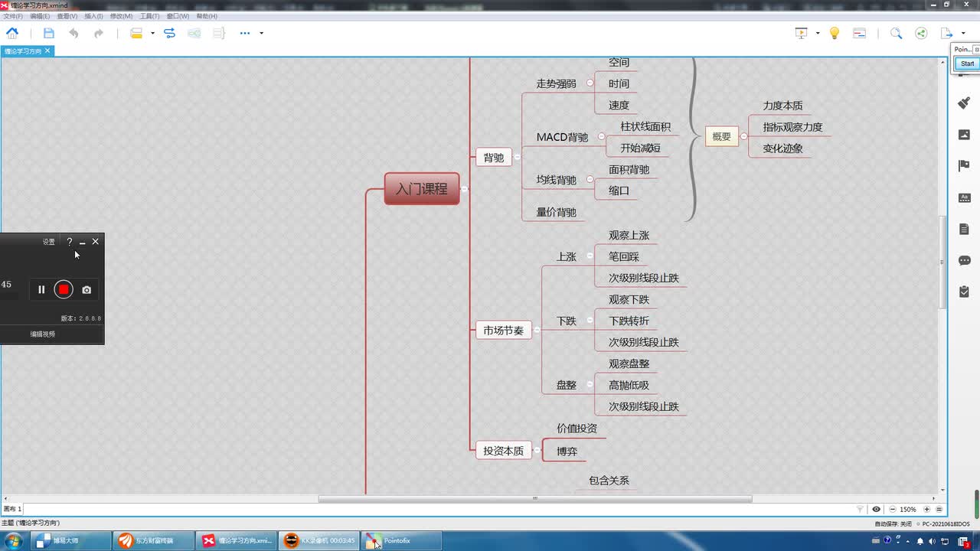Viewport: 980px width, 551px height.
Task: Click the summary bracket tool icon
Action: point(219,33)
